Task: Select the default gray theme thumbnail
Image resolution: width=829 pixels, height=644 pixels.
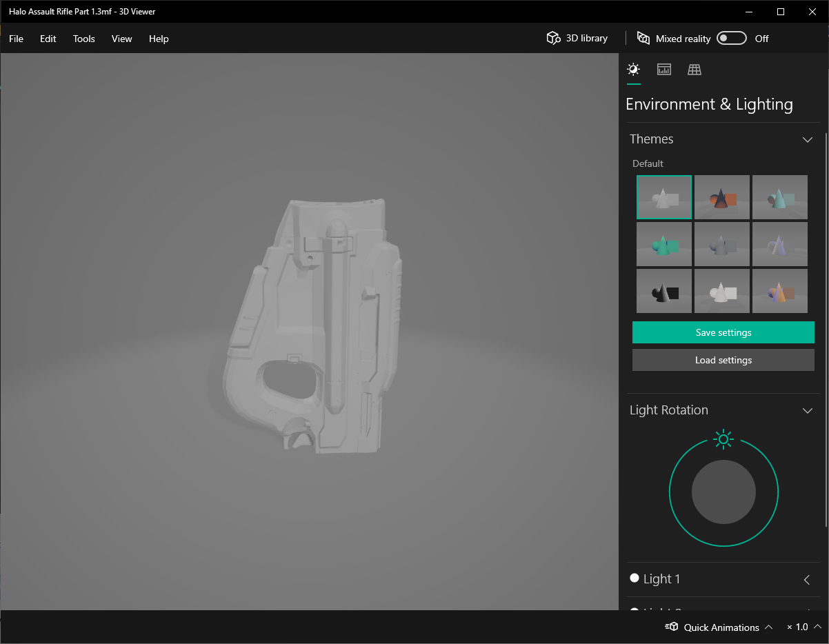Action: pos(664,197)
